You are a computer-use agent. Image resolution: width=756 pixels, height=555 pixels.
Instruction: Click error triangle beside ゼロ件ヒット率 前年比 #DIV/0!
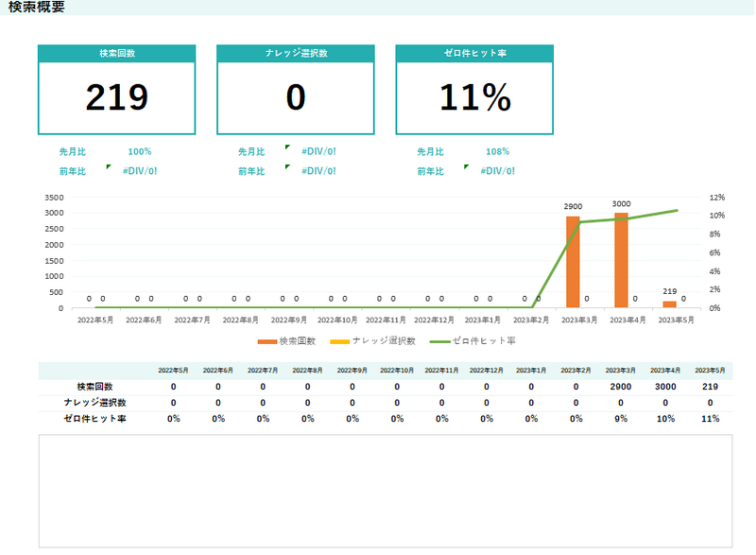coord(466,167)
